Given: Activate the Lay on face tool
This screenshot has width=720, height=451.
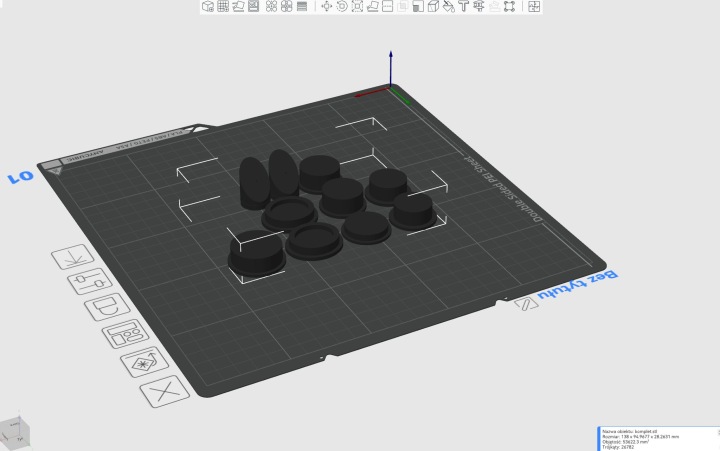Looking at the screenshot, I should pos(372,6).
